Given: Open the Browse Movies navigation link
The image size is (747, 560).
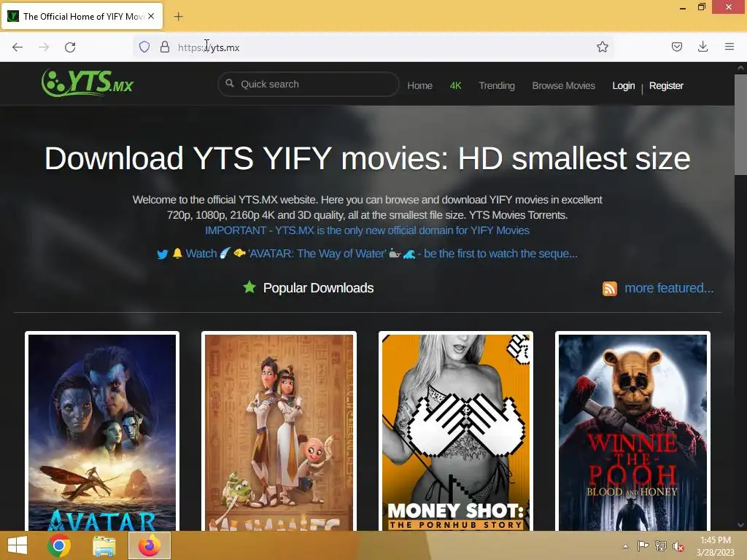Looking at the screenshot, I should tap(564, 86).
